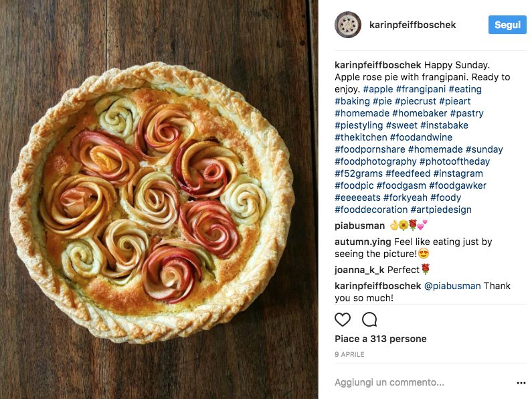This screenshot has width=532, height=399.
Task: Click the @piabusman mention in the reply
Action: pyautogui.click(x=452, y=286)
